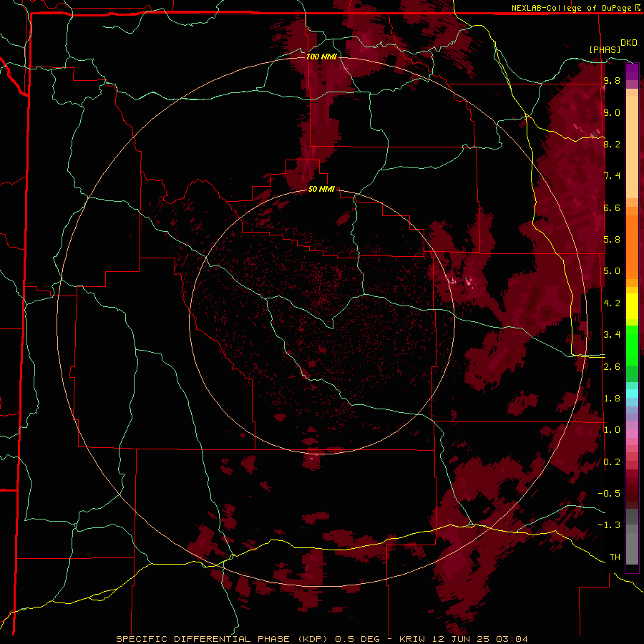Image resolution: width=644 pixels, height=644 pixels.
Task: Click the cyan band in the color scale
Action: [632, 394]
